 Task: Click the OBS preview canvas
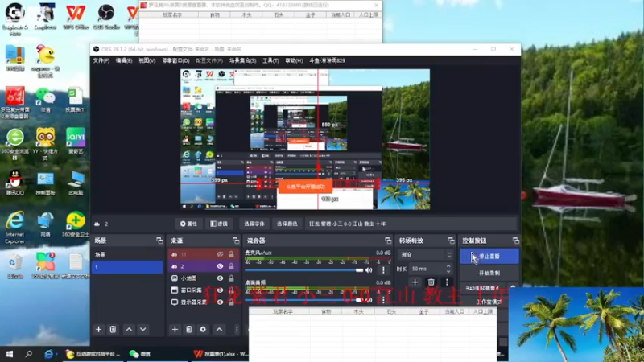[305, 139]
